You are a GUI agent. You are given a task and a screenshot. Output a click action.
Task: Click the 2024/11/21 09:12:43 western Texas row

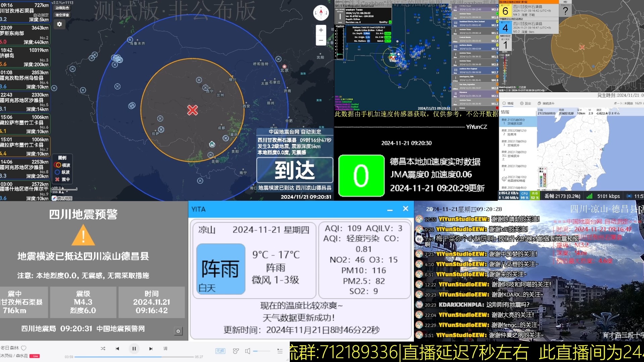475,8
